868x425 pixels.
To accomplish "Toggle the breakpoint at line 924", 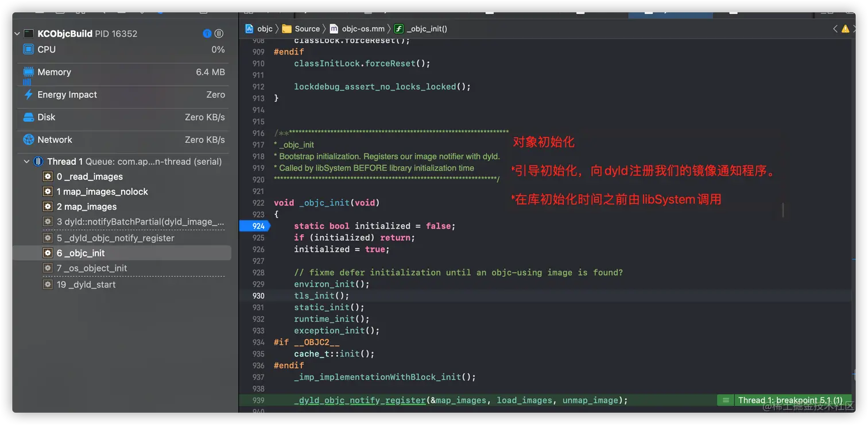I will 254,226.
